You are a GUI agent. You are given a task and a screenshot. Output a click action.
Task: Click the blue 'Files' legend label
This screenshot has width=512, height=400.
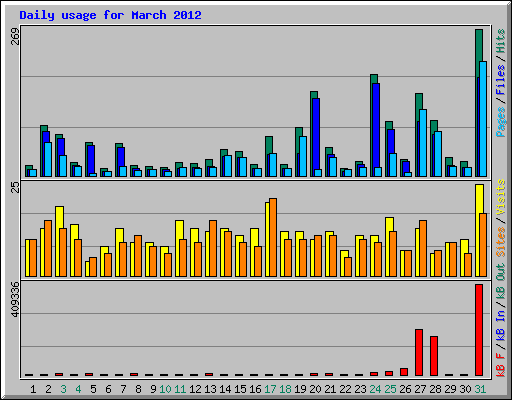pos(500,80)
